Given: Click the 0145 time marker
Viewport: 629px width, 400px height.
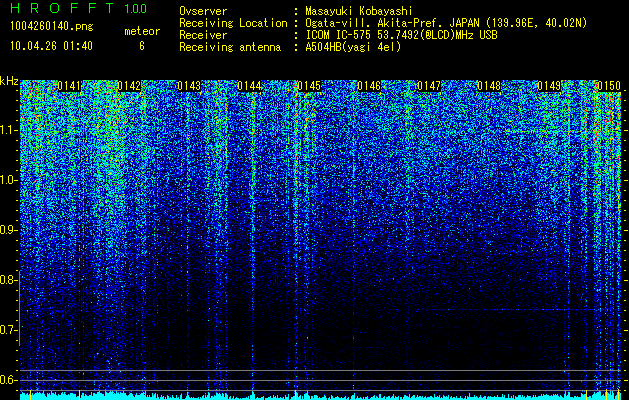Looking at the screenshot, I should 309,86.
